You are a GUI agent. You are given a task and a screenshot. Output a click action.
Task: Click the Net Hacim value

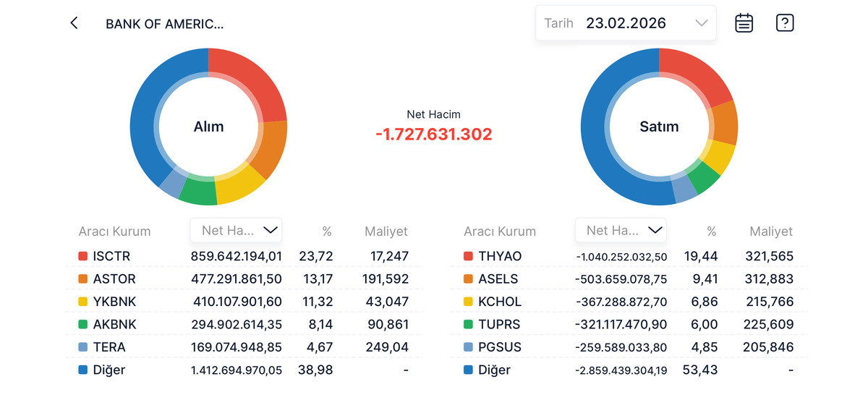click(433, 134)
